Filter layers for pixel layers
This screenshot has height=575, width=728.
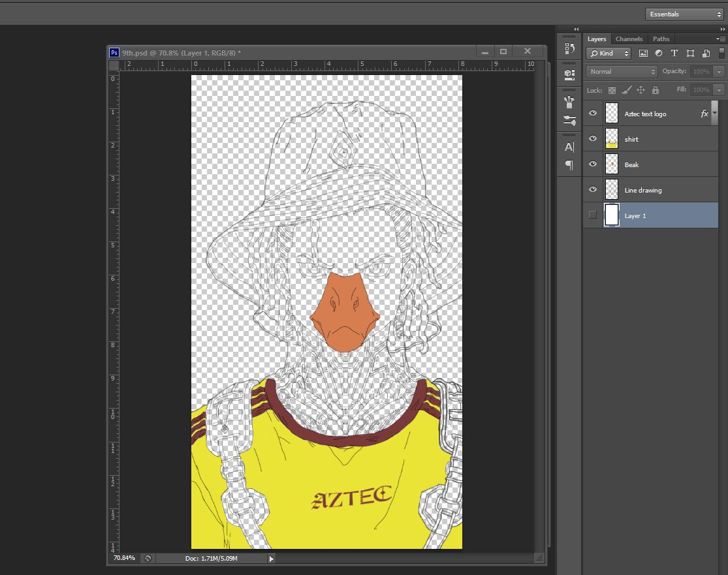pos(643,54)
